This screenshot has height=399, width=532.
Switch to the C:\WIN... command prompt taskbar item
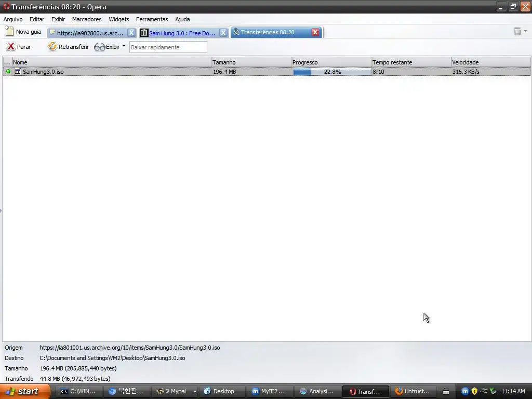pyautogui.click(x=78, y=391)
